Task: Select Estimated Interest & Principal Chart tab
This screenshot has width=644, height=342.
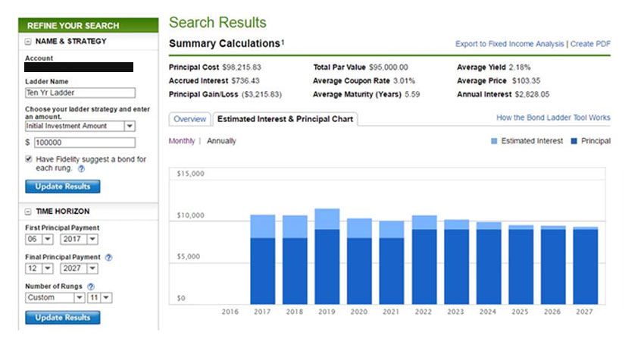Action: tap(284, 119)
